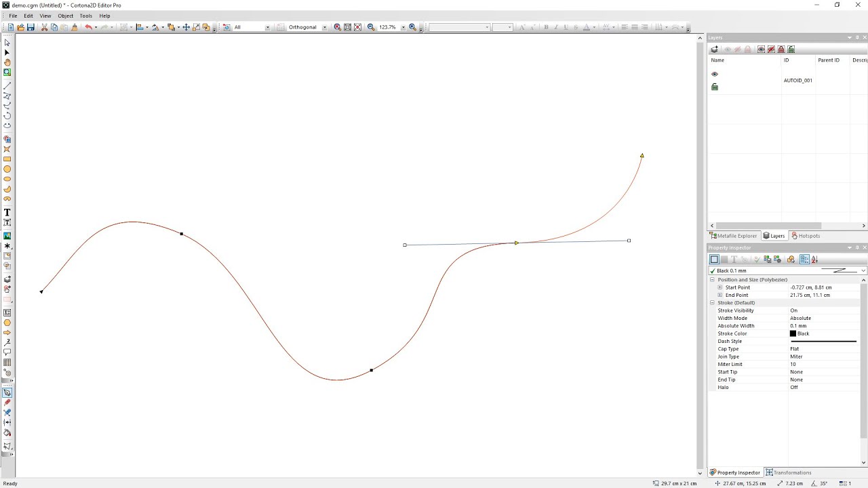Click the Join Type value Miter
868x488 pixels.
click(x=796, y=357)
